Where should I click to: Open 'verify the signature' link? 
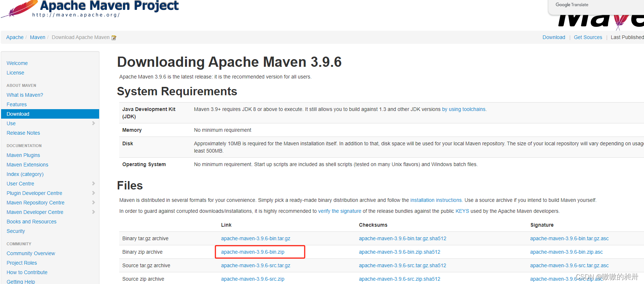(340, 211)
